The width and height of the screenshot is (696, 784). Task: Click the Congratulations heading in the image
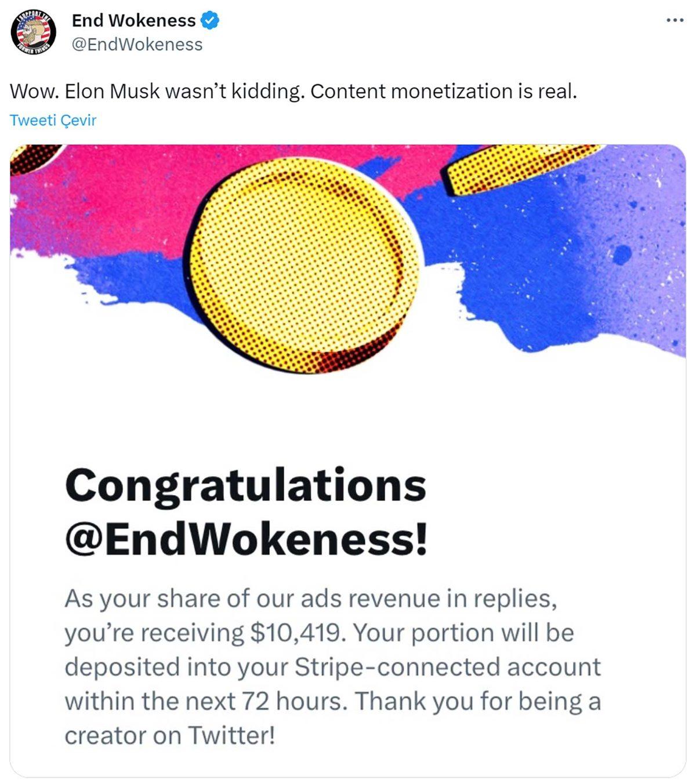coord(245,485)
